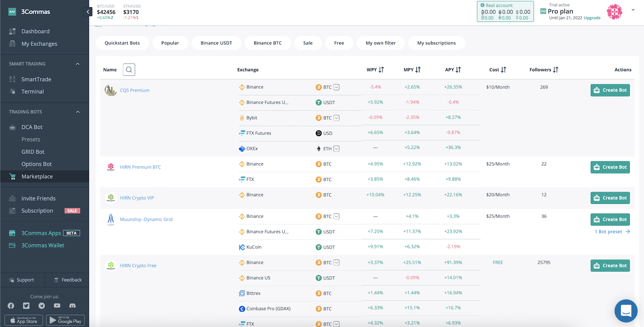The image size is (644, 327).
Task: Click the Invite Friends gift icon
Action: click(12, 198)
